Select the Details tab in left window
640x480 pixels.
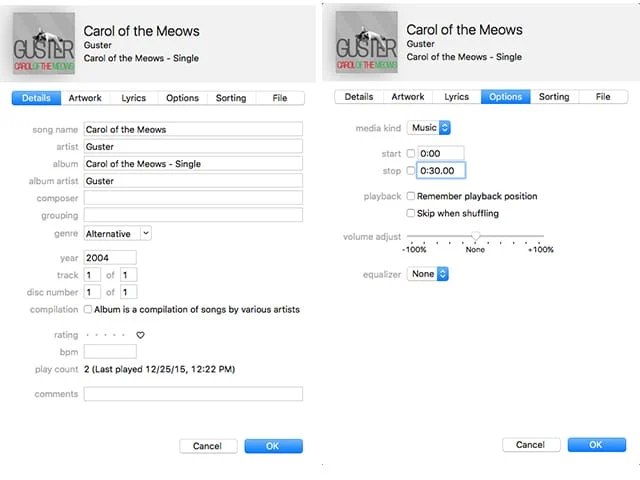36,98
